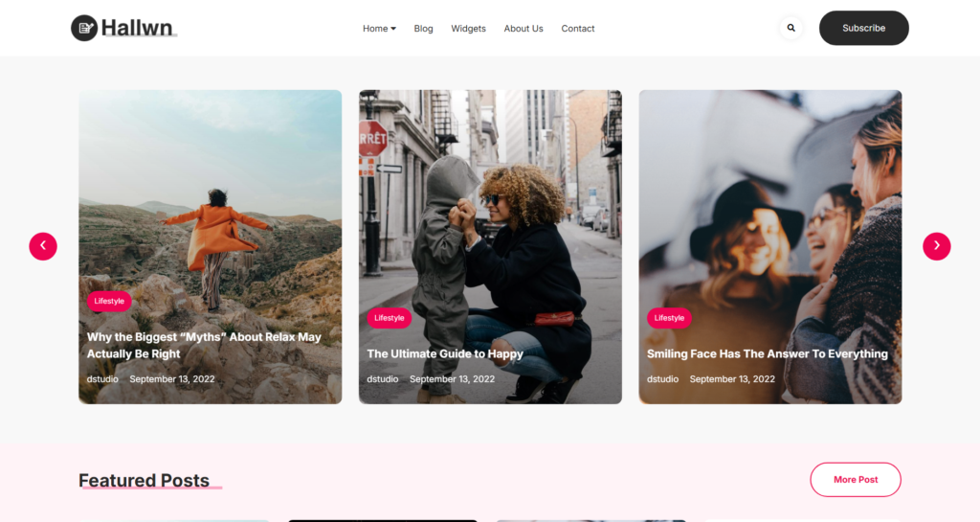The image size is (980, 522).
Task: Click dstudio author on Relax Myths post
Action: [x=102, y=379]
